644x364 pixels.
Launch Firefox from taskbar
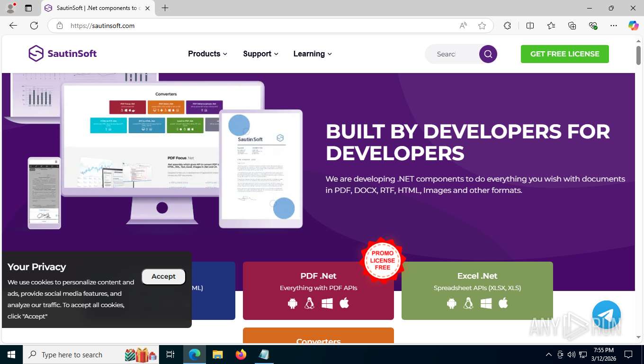coord(241,355)
